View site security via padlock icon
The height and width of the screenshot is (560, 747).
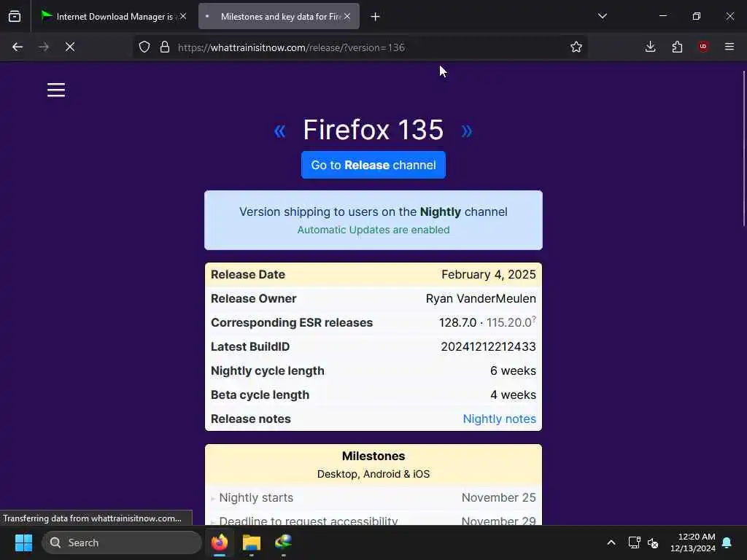(165, 47)
